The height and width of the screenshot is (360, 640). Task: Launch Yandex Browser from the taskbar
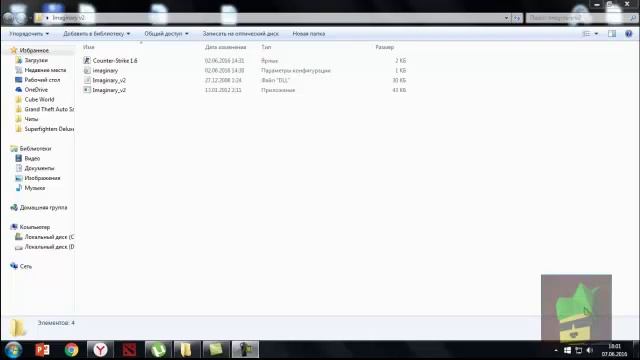100,350
